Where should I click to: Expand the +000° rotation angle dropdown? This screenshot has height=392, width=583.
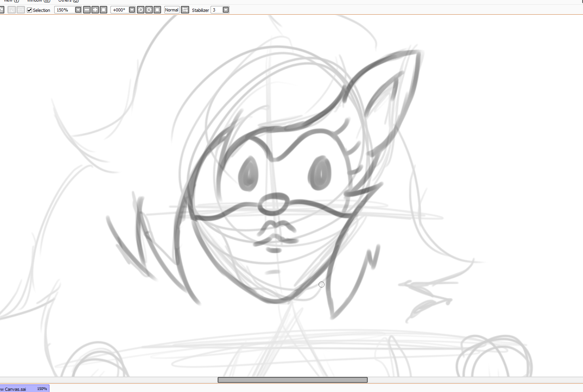pyautogui.click(x=132, y=10)
